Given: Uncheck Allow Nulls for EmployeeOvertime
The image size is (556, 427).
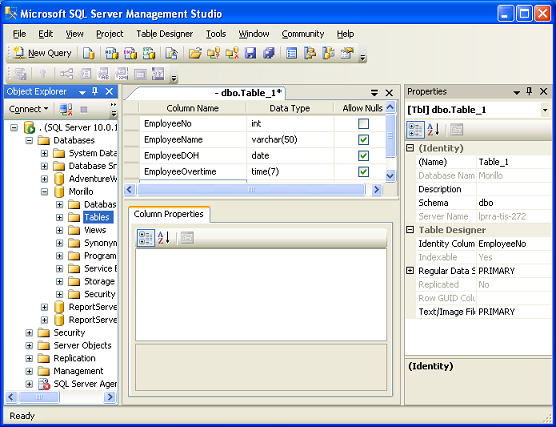Looking at the screenshot, I should coord(363,172).
